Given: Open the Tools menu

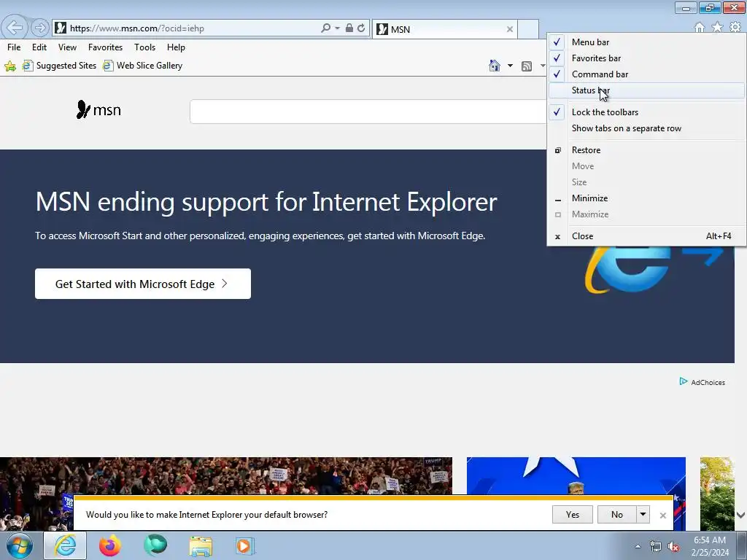Looking at the screenshot, I should pyautogui.click(x=145, y=47).
